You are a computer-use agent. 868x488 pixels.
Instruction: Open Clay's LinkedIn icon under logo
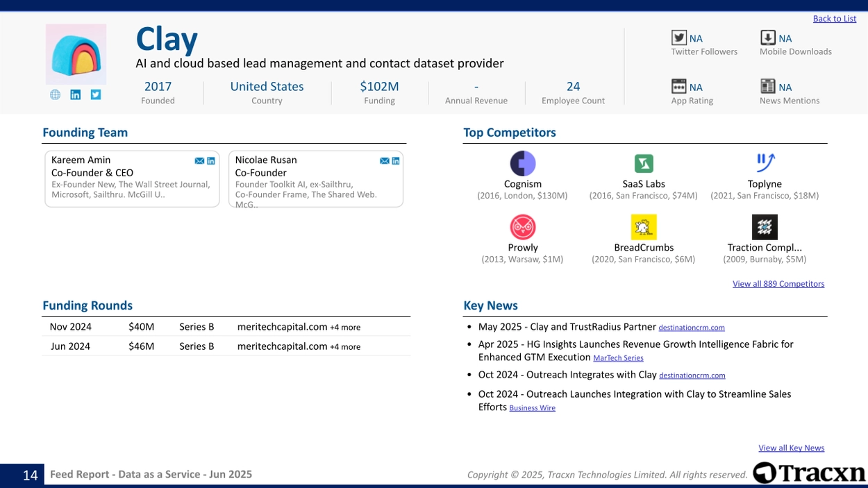coord(75,94)
